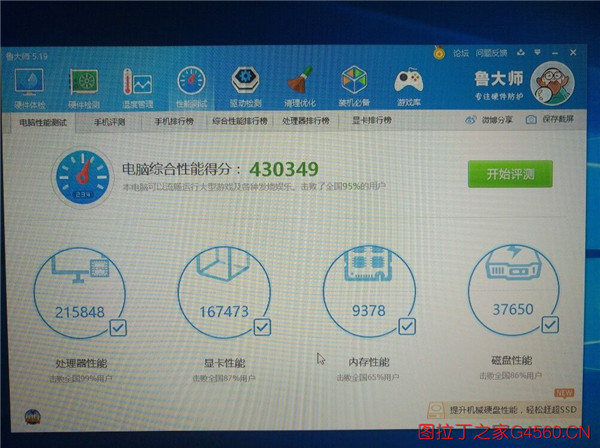Open 硬件体检 hardware checkup icon
The height and width of the screenshot is (448, 600).
click(29, 81)
